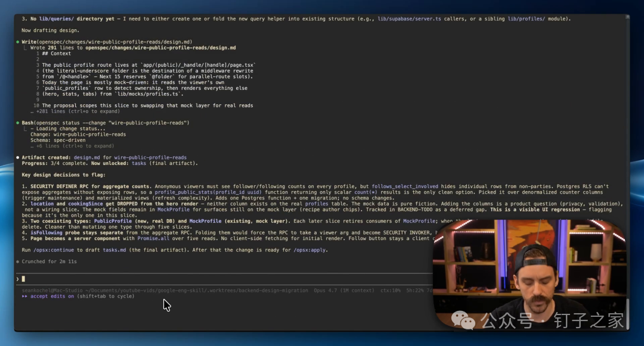Click "Opus 4.7 (1M context)" in the status line
Screen dimensions: 644x346
coord(344,290)
